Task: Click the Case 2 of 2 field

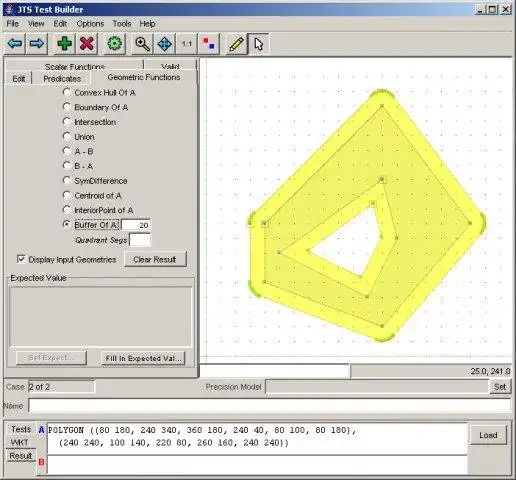Action: [x=61, y=387]
